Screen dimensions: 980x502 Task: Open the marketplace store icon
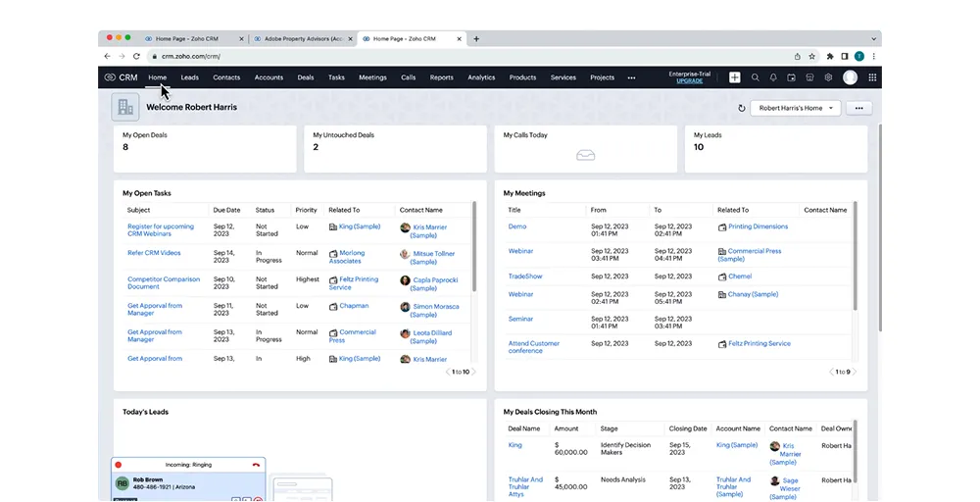(809, 77)
